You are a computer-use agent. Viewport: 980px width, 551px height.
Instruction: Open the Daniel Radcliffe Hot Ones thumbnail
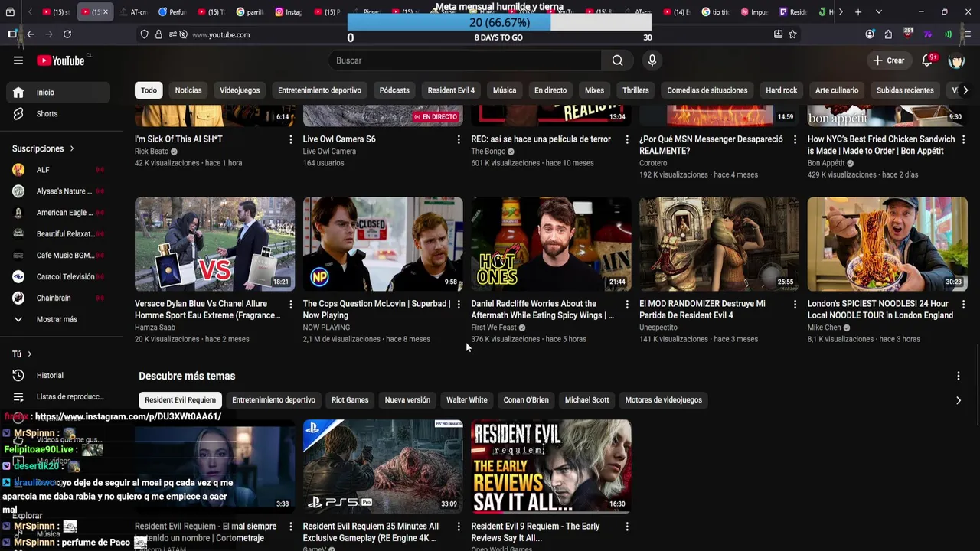coord(551,244)
